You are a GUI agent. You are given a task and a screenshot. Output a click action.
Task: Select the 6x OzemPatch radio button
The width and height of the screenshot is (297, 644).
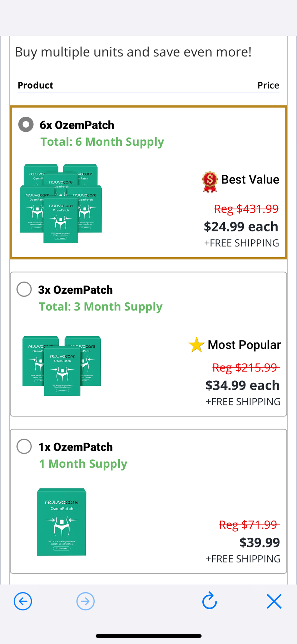tap(25, 124)
